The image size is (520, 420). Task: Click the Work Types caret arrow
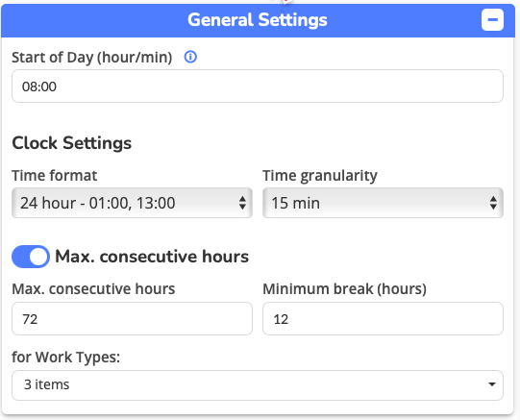492,384
